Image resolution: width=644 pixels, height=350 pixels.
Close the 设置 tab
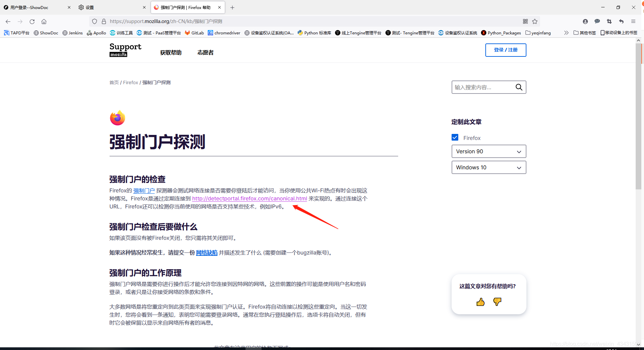point(144,7)
